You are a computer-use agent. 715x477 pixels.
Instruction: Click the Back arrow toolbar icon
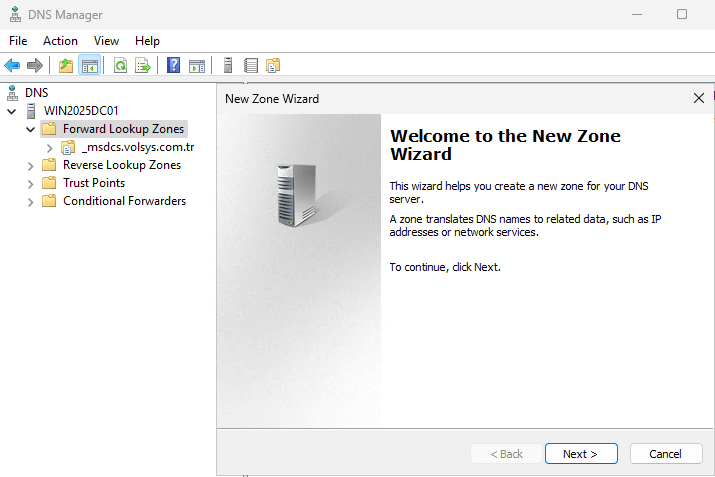12,66
